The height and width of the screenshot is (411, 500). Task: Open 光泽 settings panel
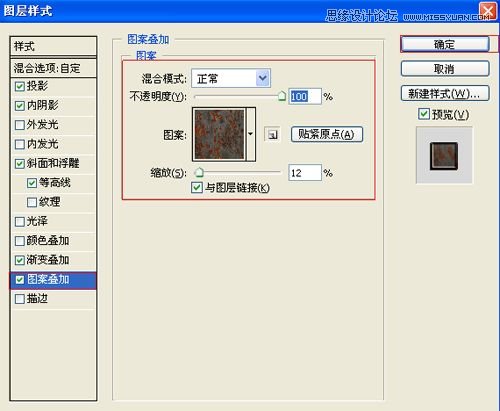[x=37, y=221]
